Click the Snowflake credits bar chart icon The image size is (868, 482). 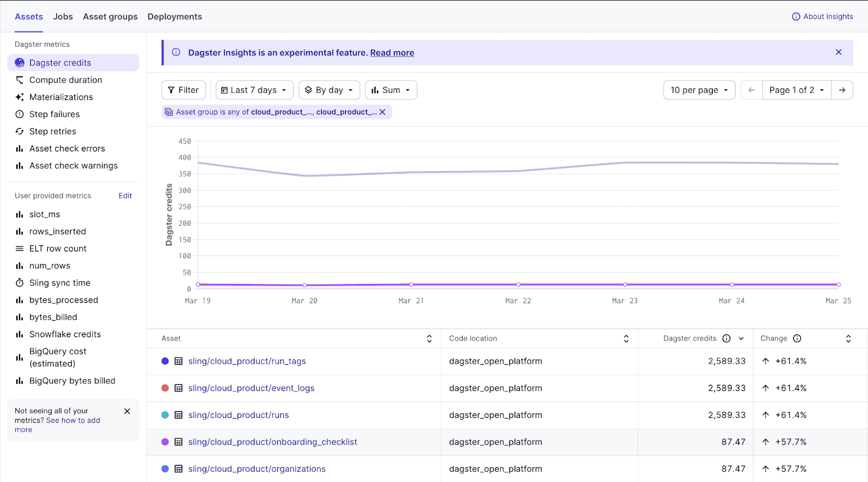point(20,334)
